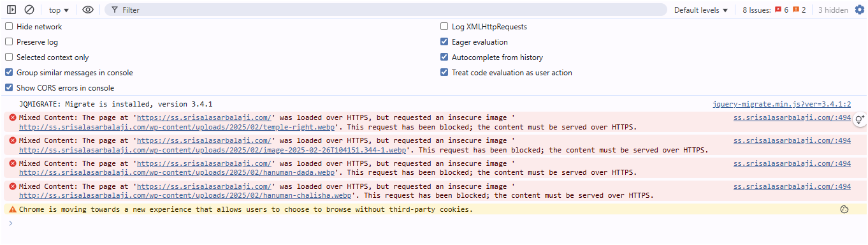Toggle Treat code evaluation as user action

point(444,73)
